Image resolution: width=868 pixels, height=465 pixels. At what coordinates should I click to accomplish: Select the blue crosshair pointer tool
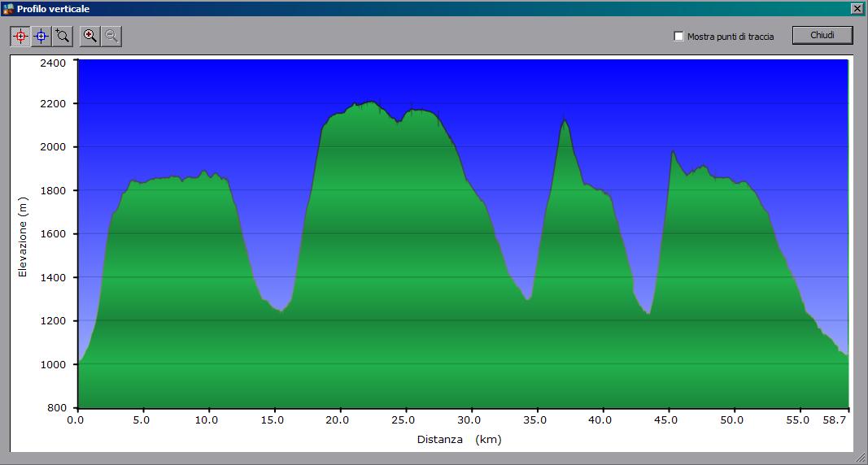(41, 37)
